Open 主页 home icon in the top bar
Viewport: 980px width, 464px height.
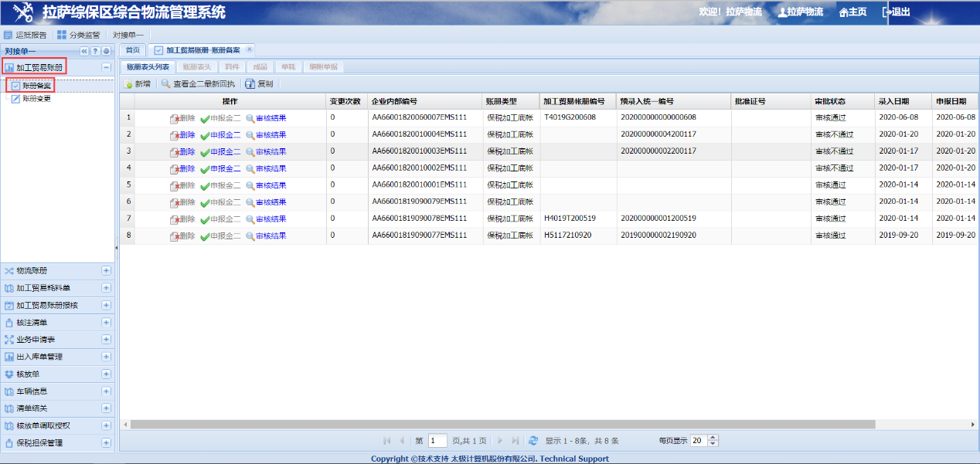[844, 12]
